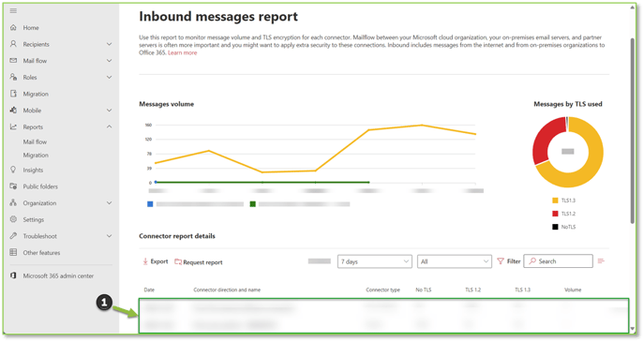Click the Request report icon
The height and width of the screenshot is (342, 644).
point(178,261)
